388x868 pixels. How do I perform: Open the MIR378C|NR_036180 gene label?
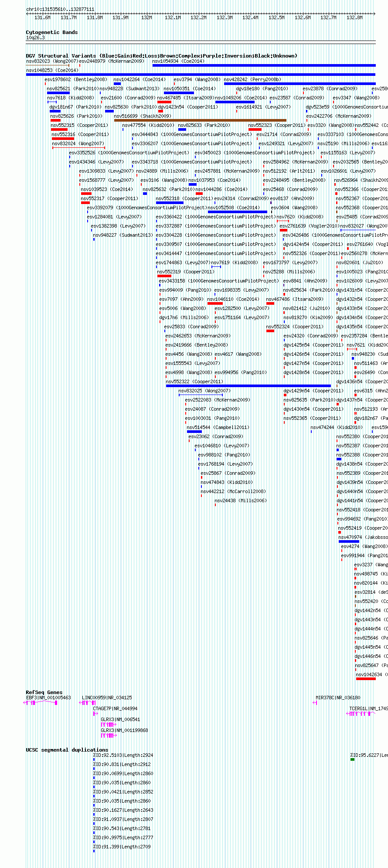pos(338,698)
